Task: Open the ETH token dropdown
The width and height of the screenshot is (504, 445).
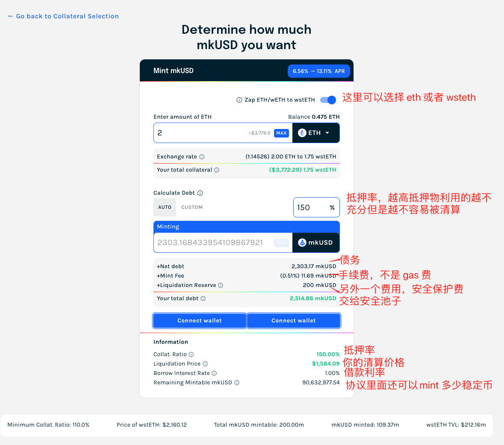Action: tap(315, 133)
